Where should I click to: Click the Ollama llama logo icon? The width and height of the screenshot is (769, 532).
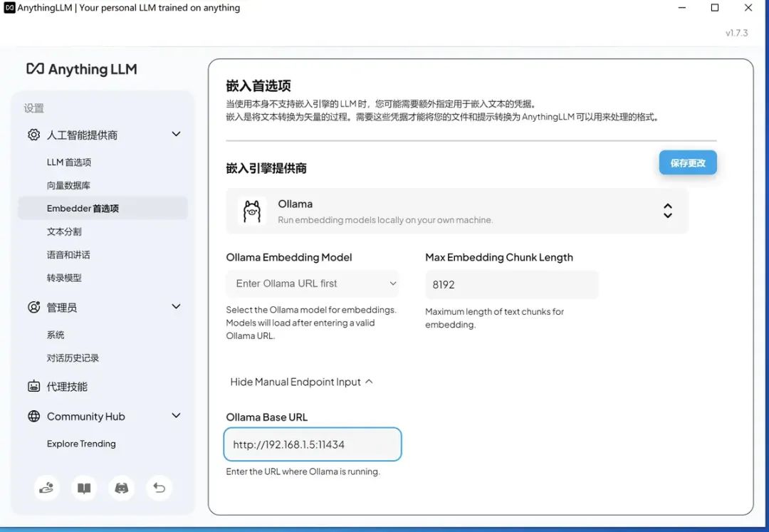252,212
